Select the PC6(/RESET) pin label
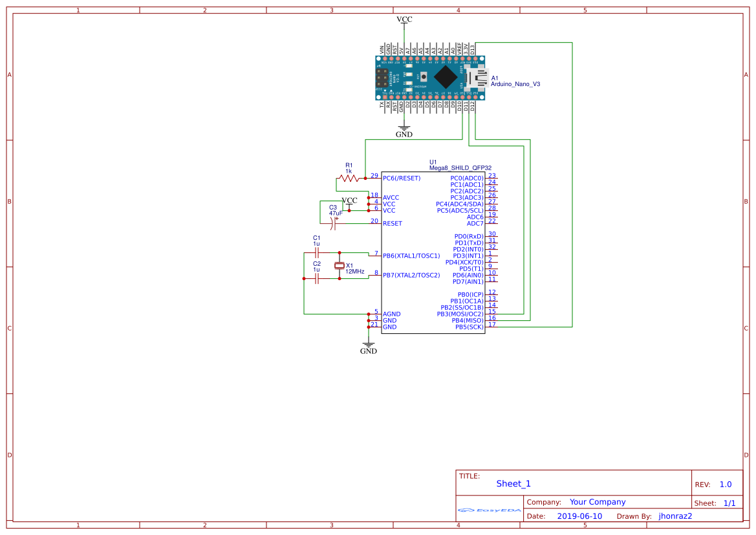 coord(402,178)
